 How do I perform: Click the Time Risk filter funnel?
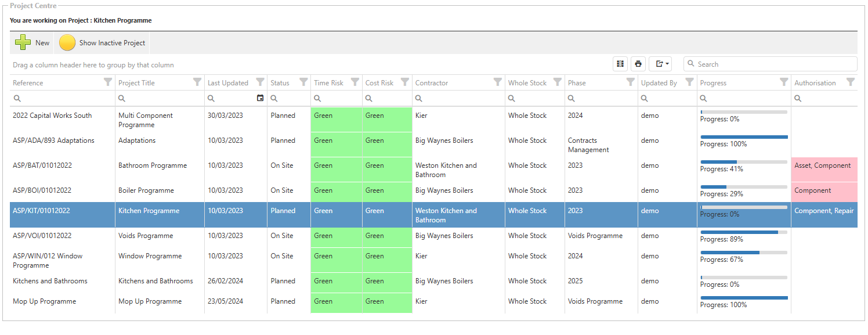[x=355, y=82]
